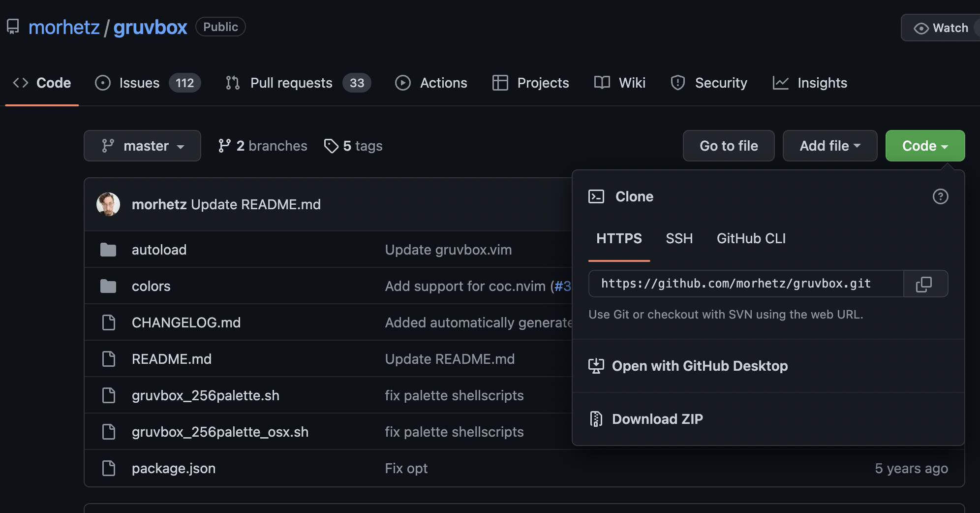This screenshot has height=513, width=980.
Task: Click the README.md file icon
Action: 108,359
